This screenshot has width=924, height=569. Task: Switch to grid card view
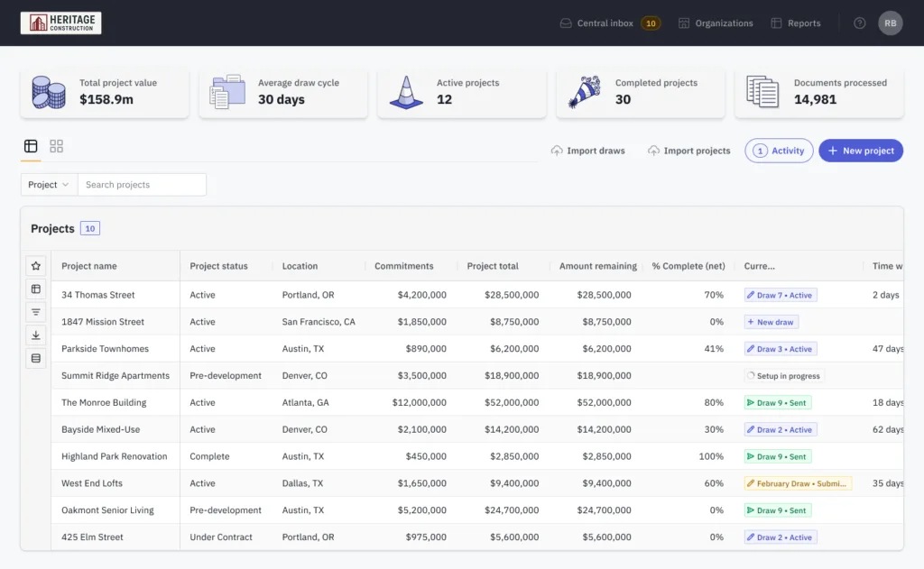point(57,146)
